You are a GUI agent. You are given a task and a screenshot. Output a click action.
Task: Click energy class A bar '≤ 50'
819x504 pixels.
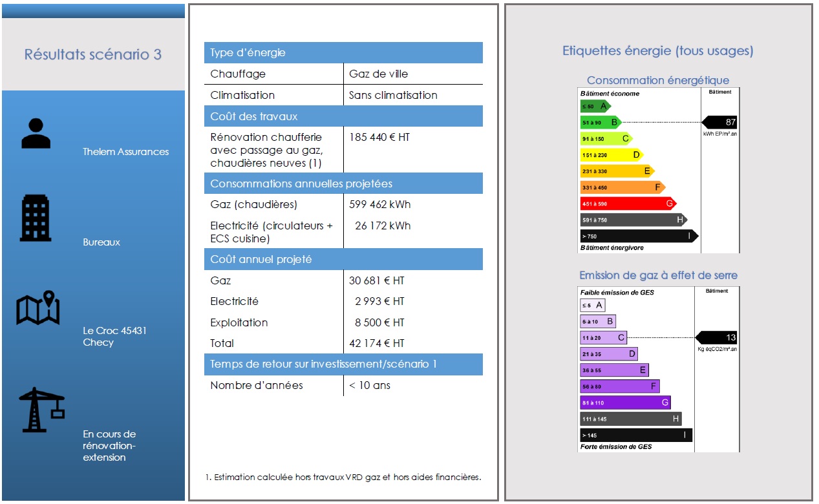click(x=595, y=106)
